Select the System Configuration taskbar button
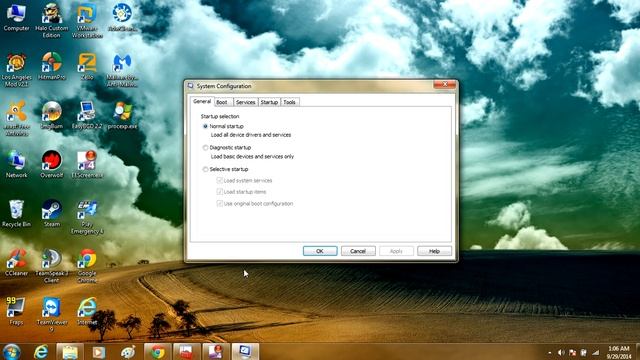This screenshot has width=640, height=360. 245,352
